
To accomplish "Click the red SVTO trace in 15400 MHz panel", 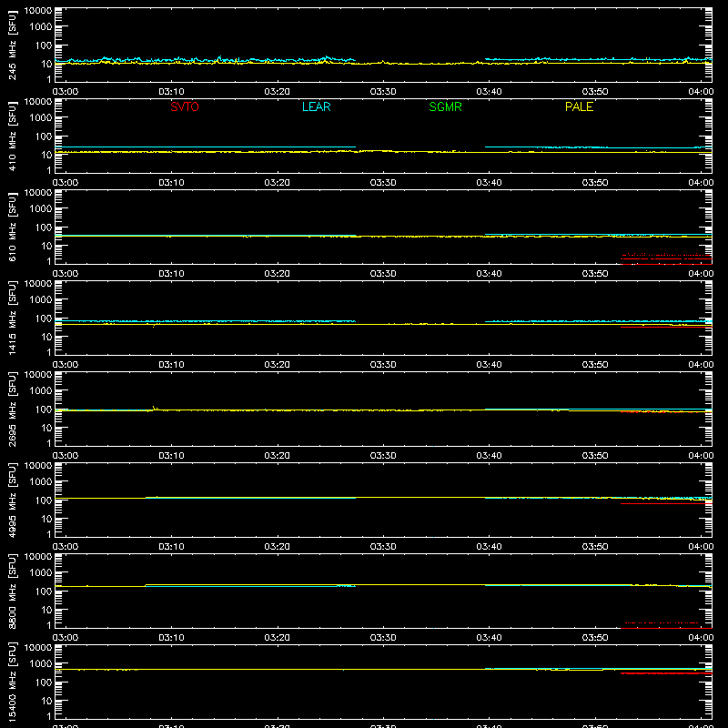I will click(666, 673).
